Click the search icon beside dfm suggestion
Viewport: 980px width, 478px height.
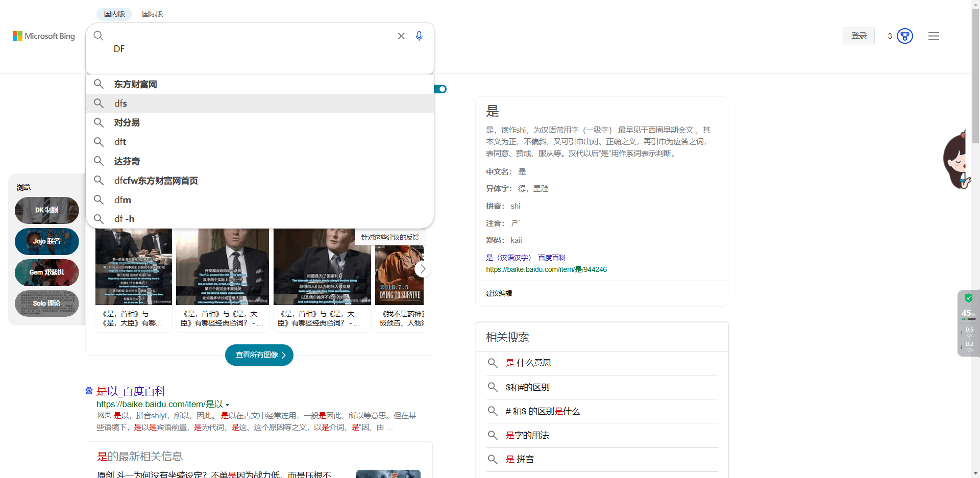point(99,199)
